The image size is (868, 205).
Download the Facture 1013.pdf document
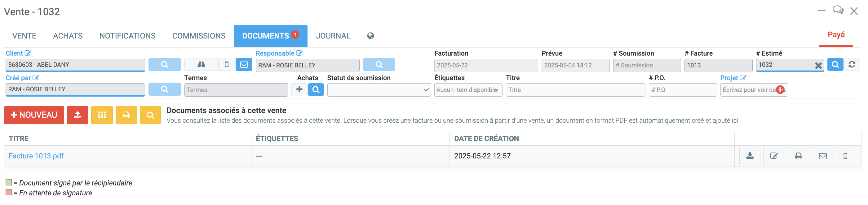click(x=750, y=156)
